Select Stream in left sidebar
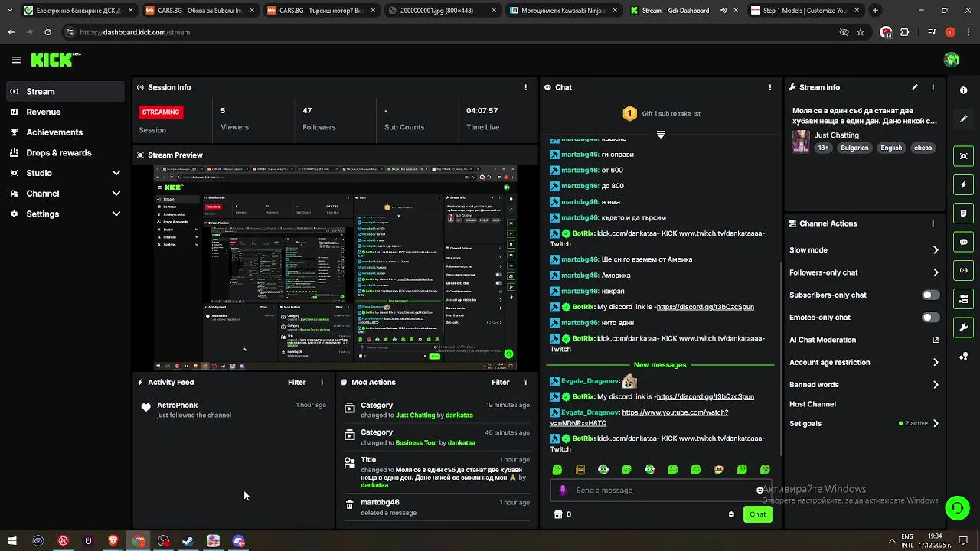The height and width of the screenshot is (551, 980). point(64,91)
